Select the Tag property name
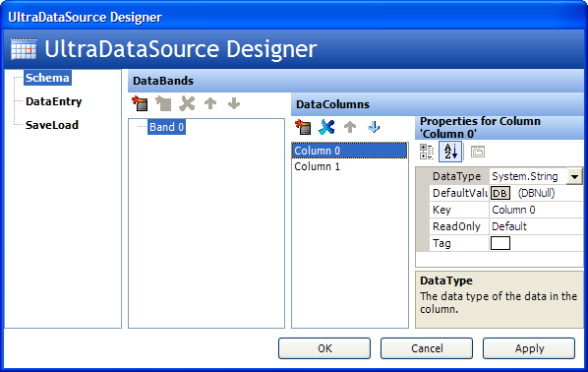Viewport: 588px width, 372px height. 441,243
